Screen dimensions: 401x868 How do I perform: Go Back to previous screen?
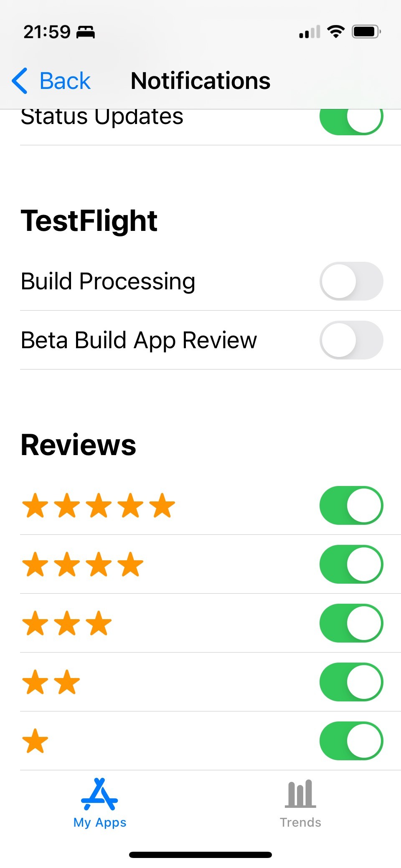51,81
